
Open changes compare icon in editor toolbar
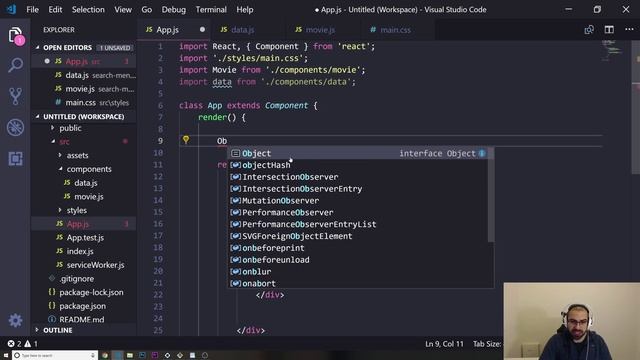[x=589, y=29]
